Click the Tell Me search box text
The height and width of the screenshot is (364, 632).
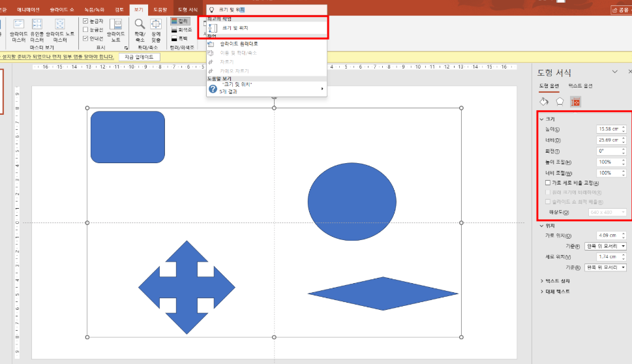(x=232, y=10)
